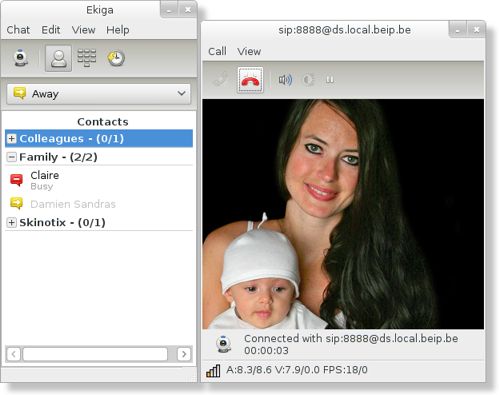This screenshot has width=499, height=395.
Task: Open the dialpad view icon
Action: (87, 58)
